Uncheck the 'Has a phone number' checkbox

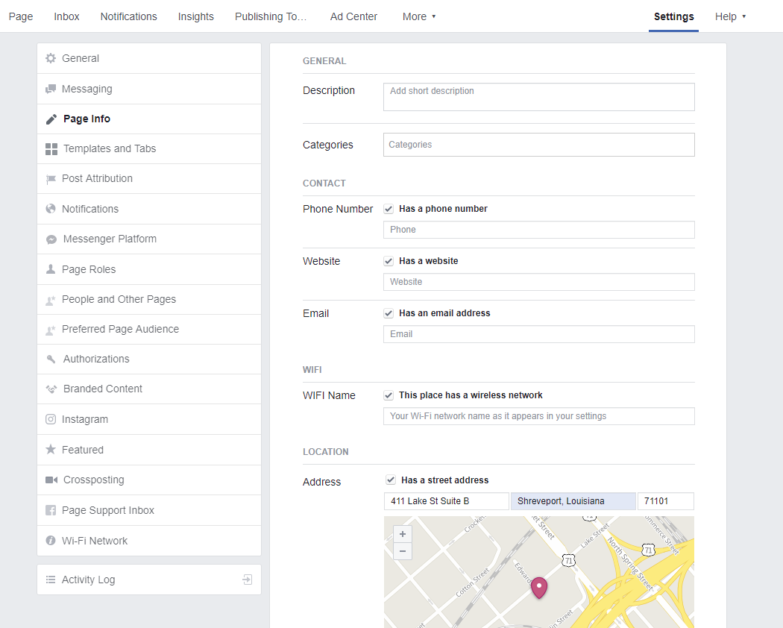pyautogui.click(x=389, y=209)
